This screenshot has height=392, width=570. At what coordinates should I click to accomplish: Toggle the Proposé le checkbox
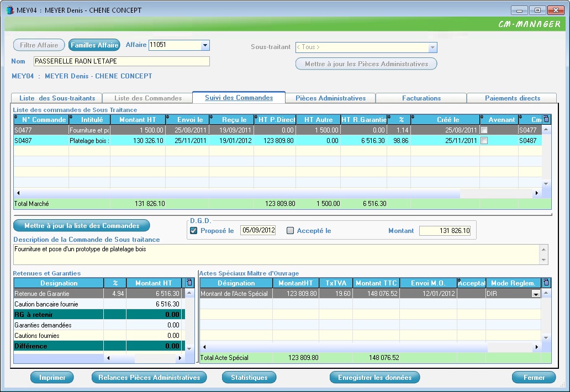[x=194, y=231]
